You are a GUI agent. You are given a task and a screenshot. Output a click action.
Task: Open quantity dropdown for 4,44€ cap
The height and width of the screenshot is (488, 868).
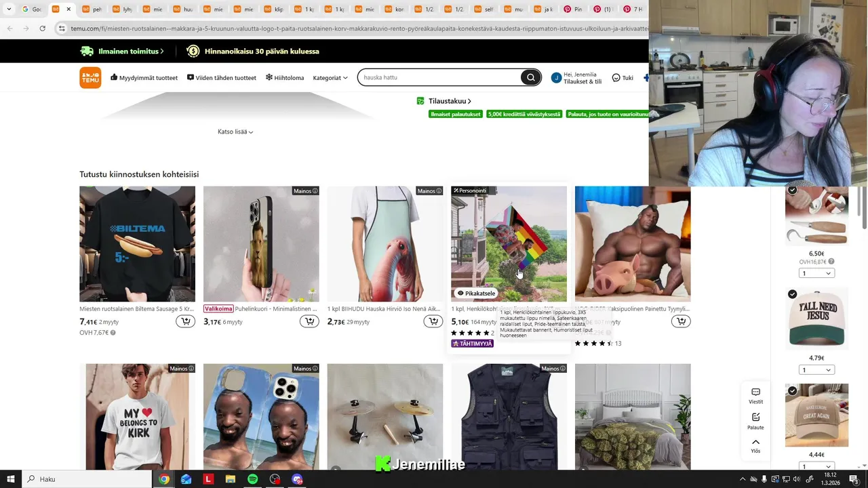click(816, 466)
